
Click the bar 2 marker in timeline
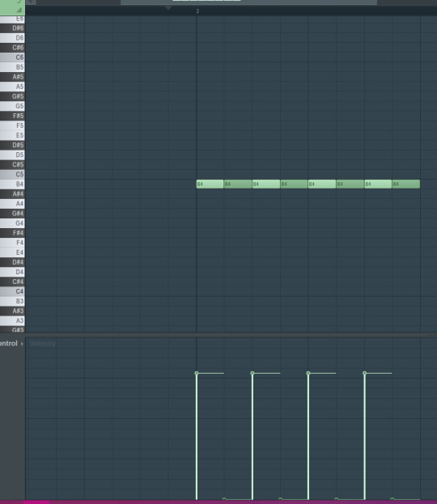pyautogui.click(x=197, y=11)
